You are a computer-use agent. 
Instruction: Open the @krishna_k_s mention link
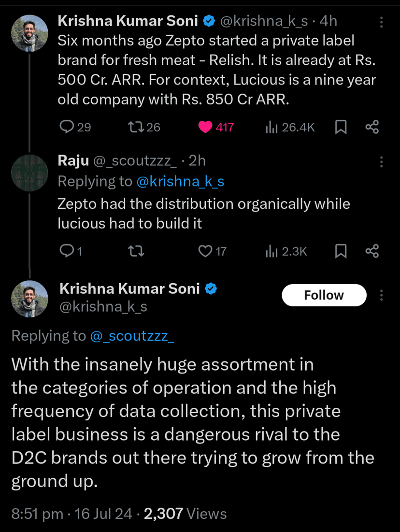tap(180, 181)
